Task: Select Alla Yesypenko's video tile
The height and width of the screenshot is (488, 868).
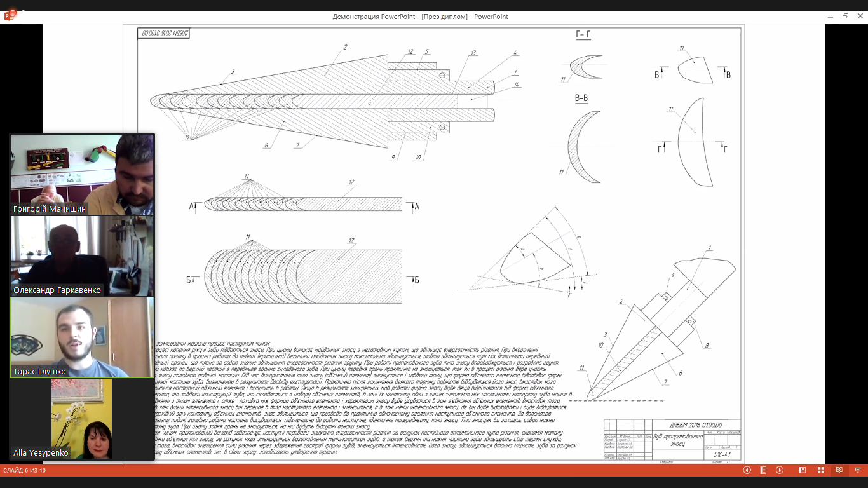Action: pyautogui.click(x=82, y=419)
